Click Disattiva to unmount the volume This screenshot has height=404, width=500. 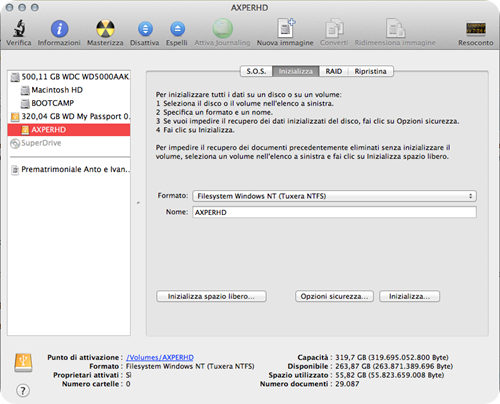145,29
